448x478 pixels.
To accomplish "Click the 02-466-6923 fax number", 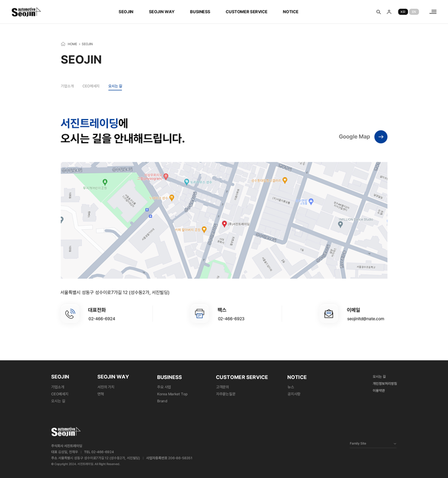I will pos(231,318).
